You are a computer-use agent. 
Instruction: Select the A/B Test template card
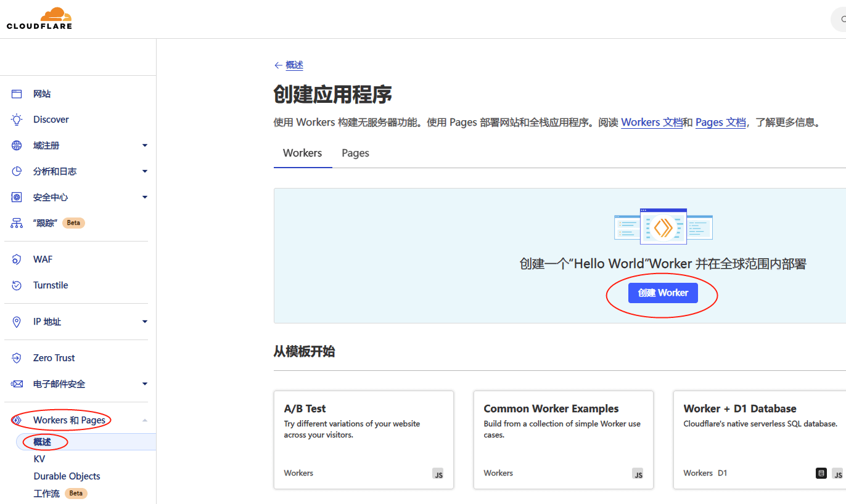coord(364,439)
